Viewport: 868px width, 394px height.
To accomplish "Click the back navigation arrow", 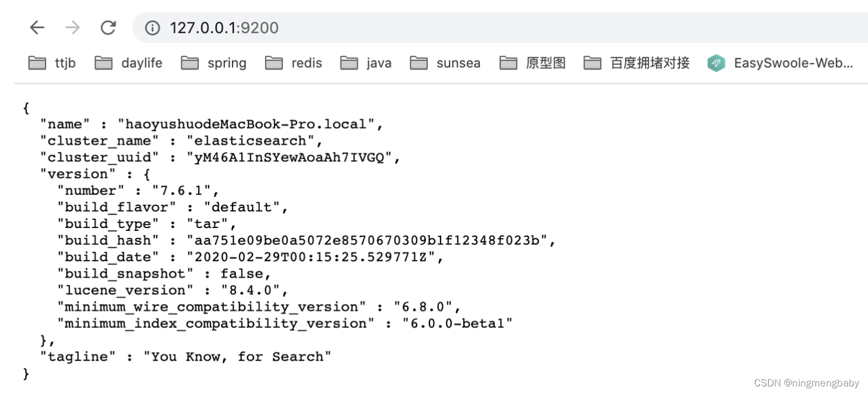I will (37, 27).
